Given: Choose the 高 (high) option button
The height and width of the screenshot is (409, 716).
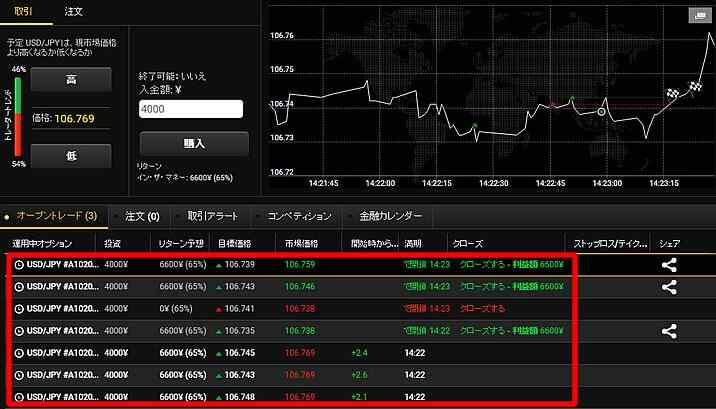Looking at the screenshot, I should click(71, 80).
